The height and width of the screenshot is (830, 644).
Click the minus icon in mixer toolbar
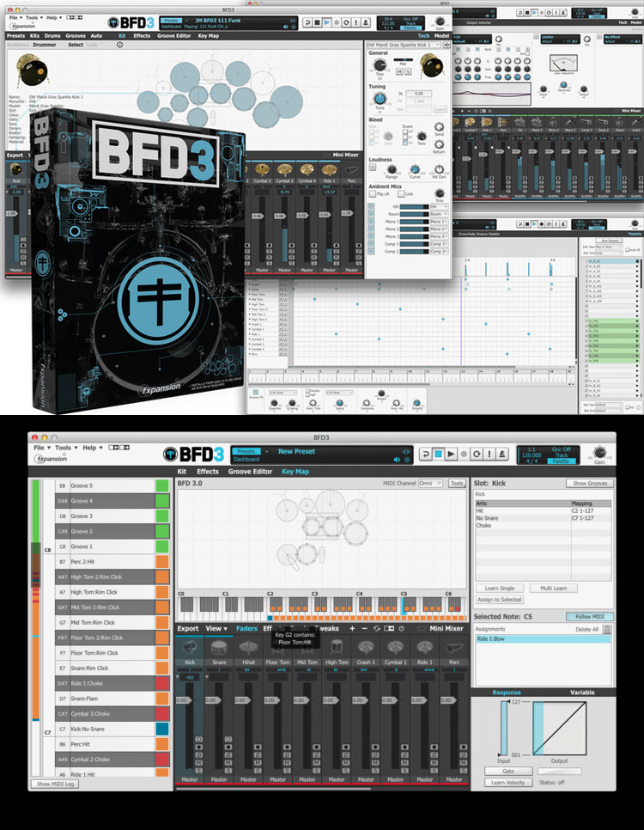tap(364, 628)
